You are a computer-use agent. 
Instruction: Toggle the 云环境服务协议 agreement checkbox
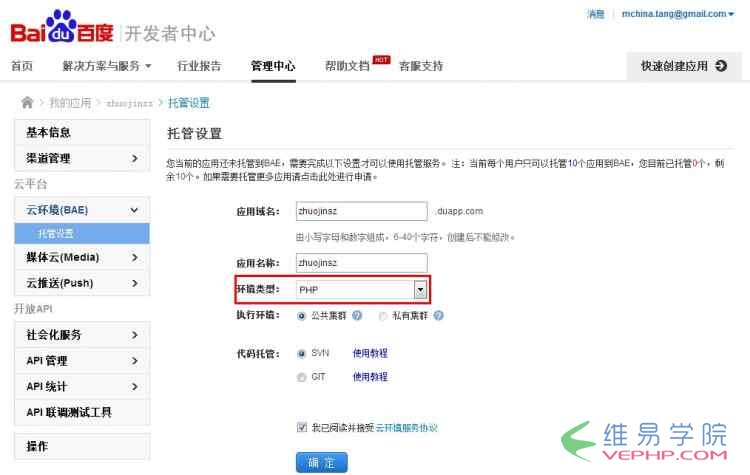click(x=302, y=427)
